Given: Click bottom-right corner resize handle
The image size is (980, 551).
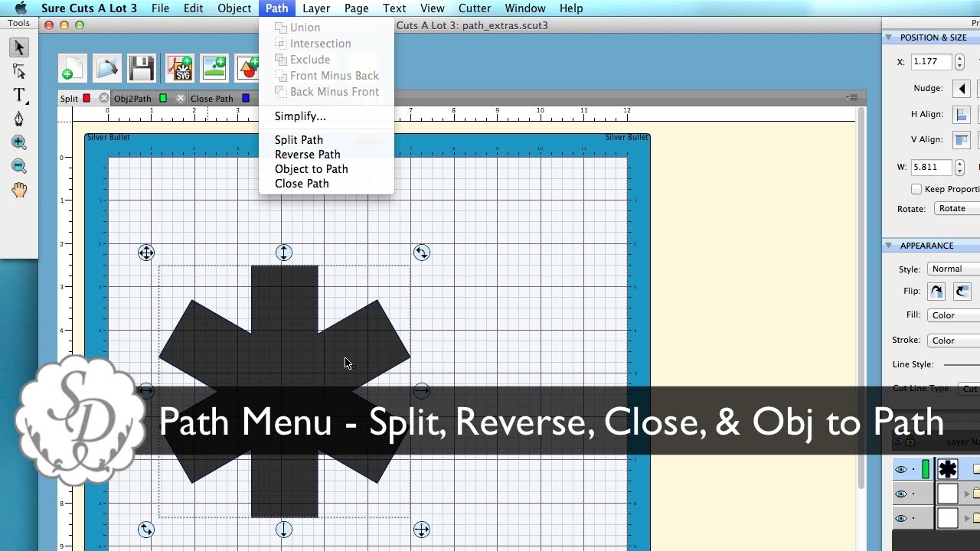Looking at the screenshot, I should [422, 530].
